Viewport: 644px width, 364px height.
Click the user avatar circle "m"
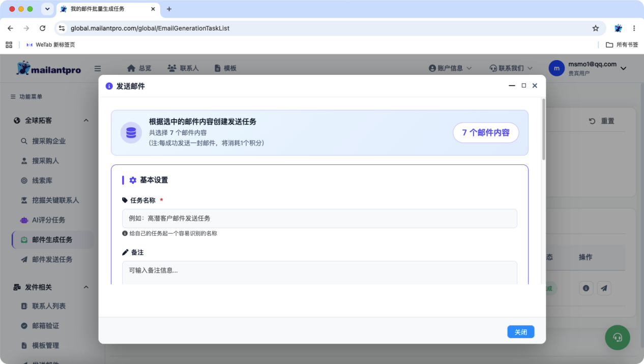[x=557, y=68]
